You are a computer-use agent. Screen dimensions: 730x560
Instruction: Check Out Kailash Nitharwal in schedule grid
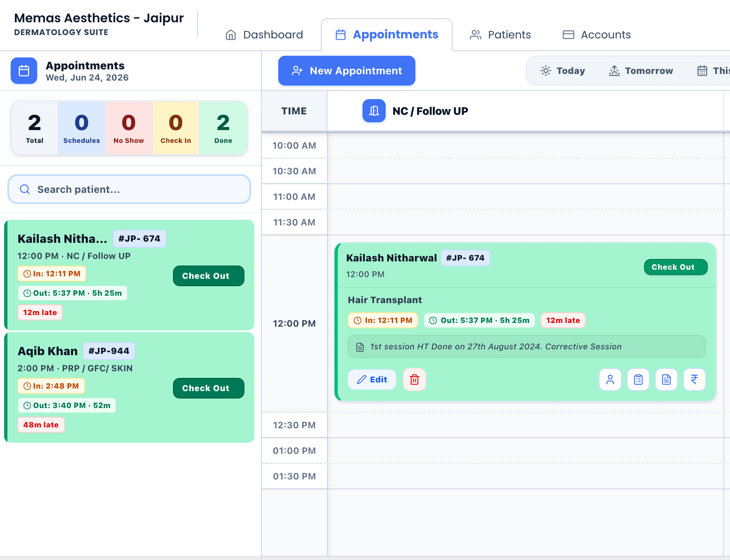[x=675, y=267]
